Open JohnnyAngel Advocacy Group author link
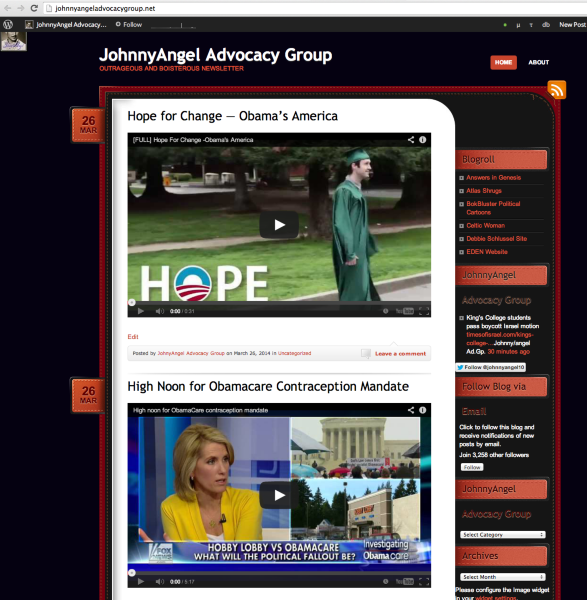Image resolution: width=587 pixels, height=600 pixels. (191, 353)
